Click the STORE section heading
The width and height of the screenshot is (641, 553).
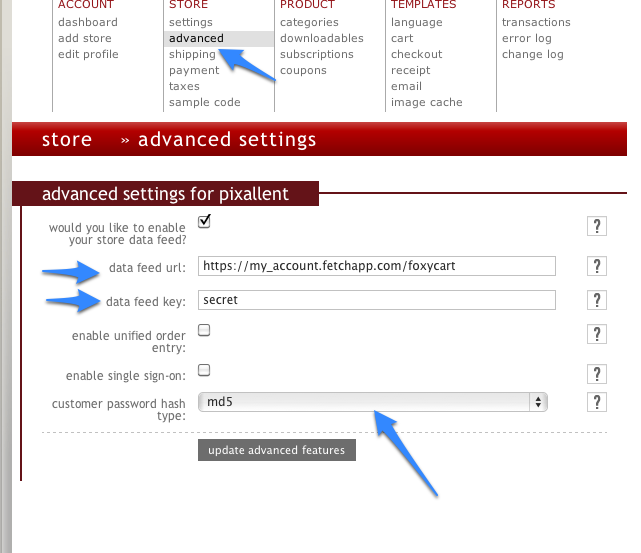pyautogui.click(x=188, y=4)
